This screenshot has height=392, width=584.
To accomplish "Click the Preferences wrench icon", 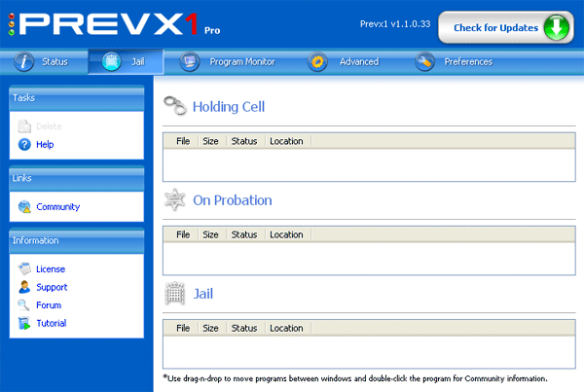I will 424,61.
